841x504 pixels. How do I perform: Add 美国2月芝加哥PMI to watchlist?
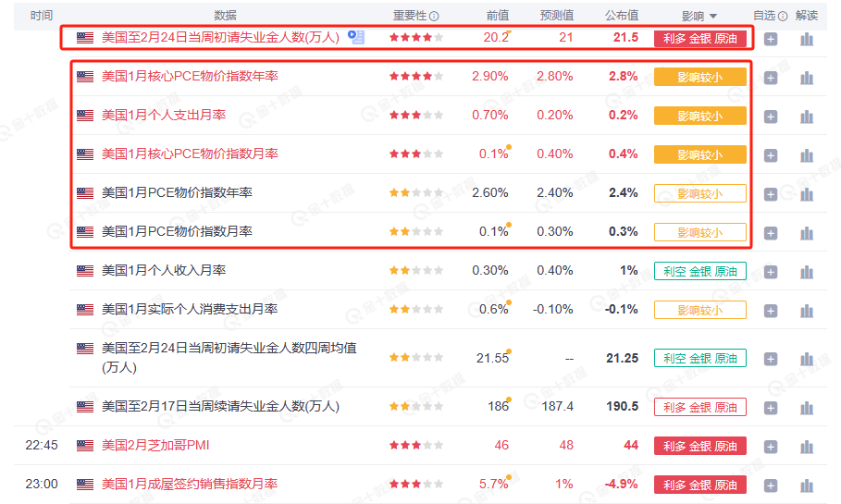(x=770, y=447)
